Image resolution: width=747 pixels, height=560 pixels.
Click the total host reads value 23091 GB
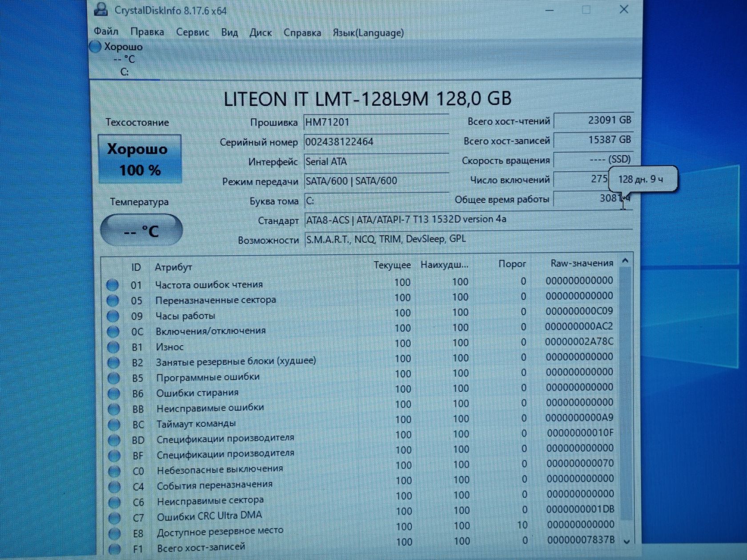(x=594, y=120)
